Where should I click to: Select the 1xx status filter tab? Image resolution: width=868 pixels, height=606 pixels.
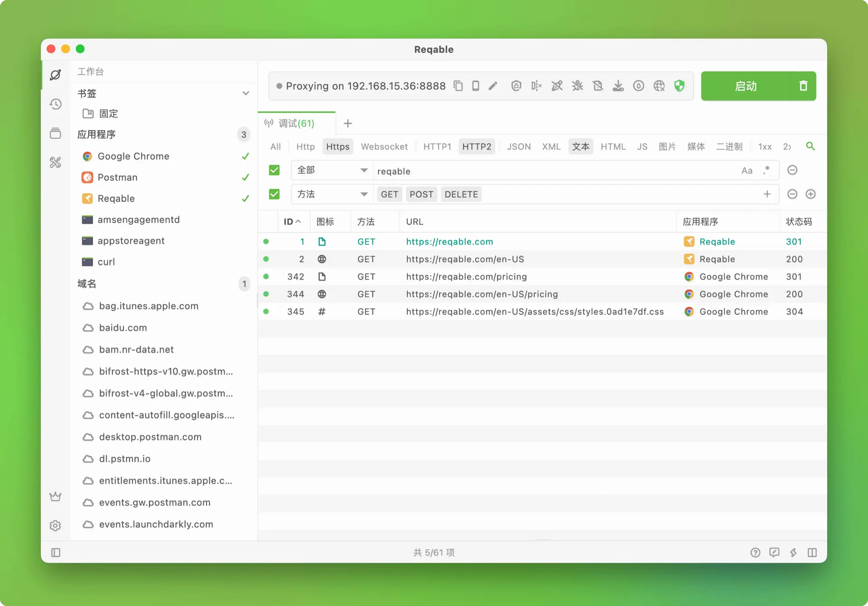[765, 147]
